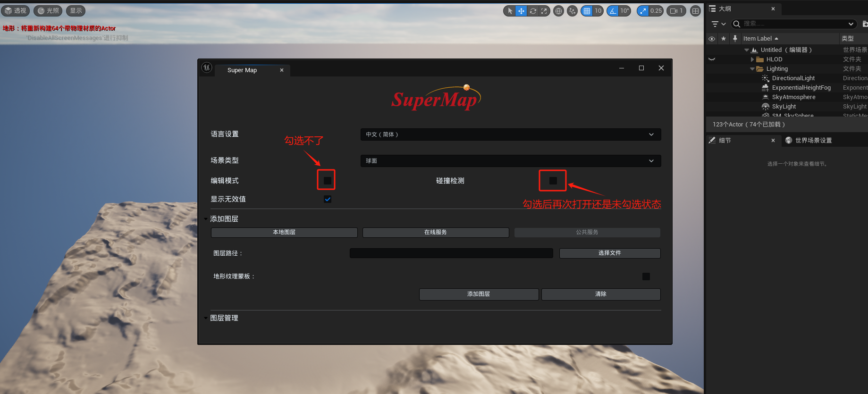The height and width of the screenshot is (394, 868).
Task: Switch to the Scale gizmo tool
Action: [x=544, y=11]
